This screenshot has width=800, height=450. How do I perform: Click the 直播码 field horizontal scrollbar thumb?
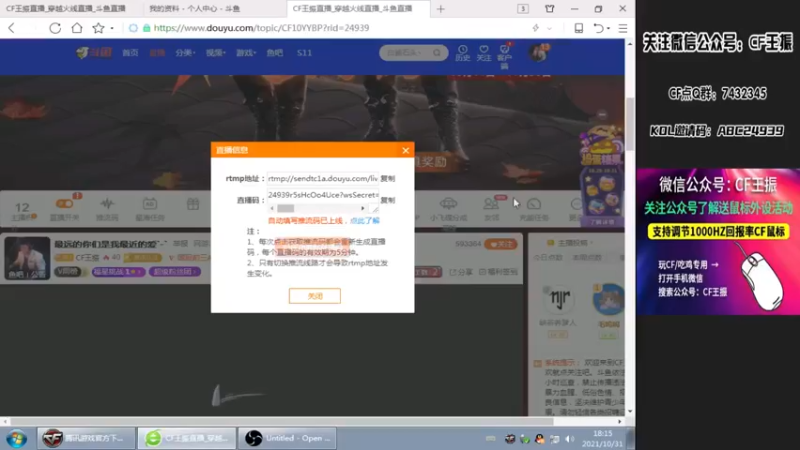click(286, 208)
